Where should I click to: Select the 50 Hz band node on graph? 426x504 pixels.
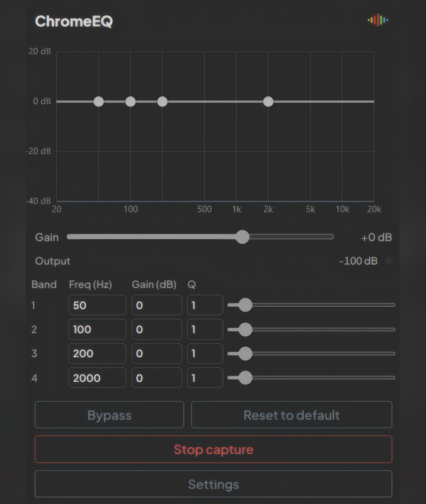[98, 101]
